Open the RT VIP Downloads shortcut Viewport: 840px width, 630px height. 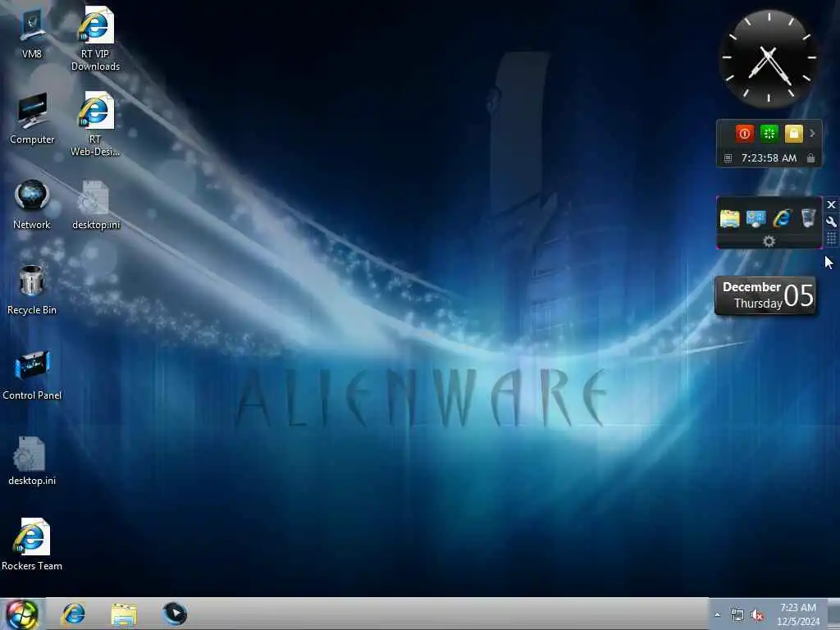(x=95, y=39)
